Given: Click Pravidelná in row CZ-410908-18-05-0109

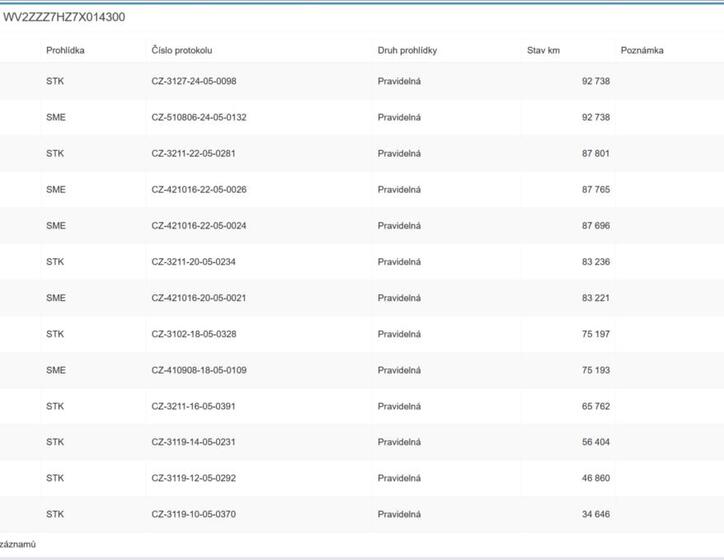Looking at the screenshot, I should tap(399, 370).
